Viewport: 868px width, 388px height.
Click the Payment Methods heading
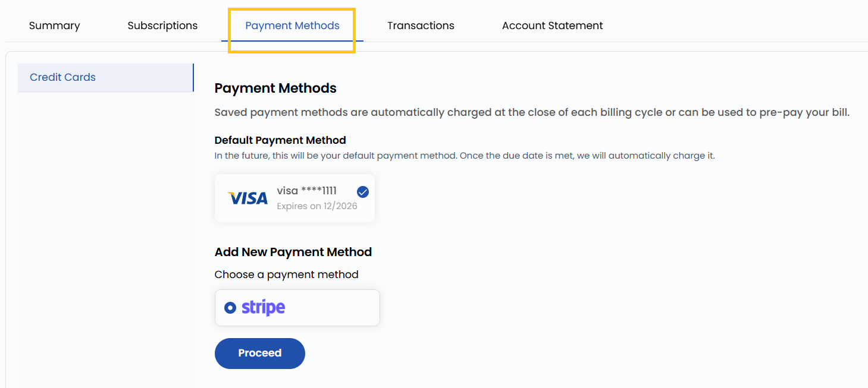[275, 88]
